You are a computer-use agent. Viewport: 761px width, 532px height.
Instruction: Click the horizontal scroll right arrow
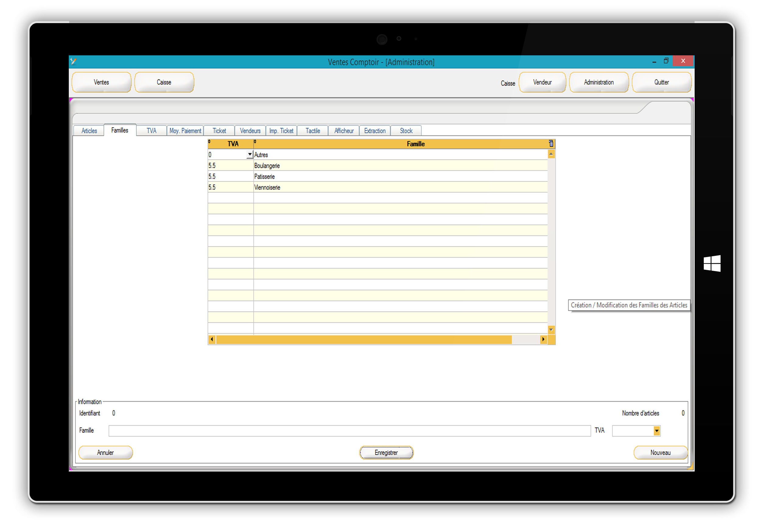[x=543, y=339]
